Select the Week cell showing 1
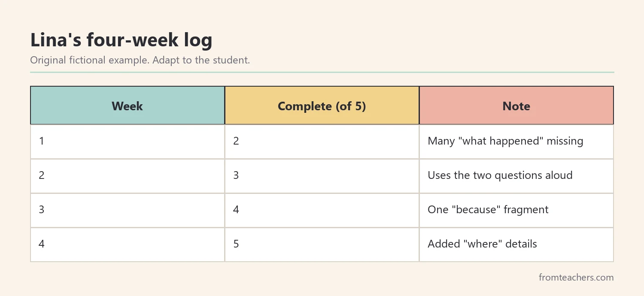 (x=128, y=141)
